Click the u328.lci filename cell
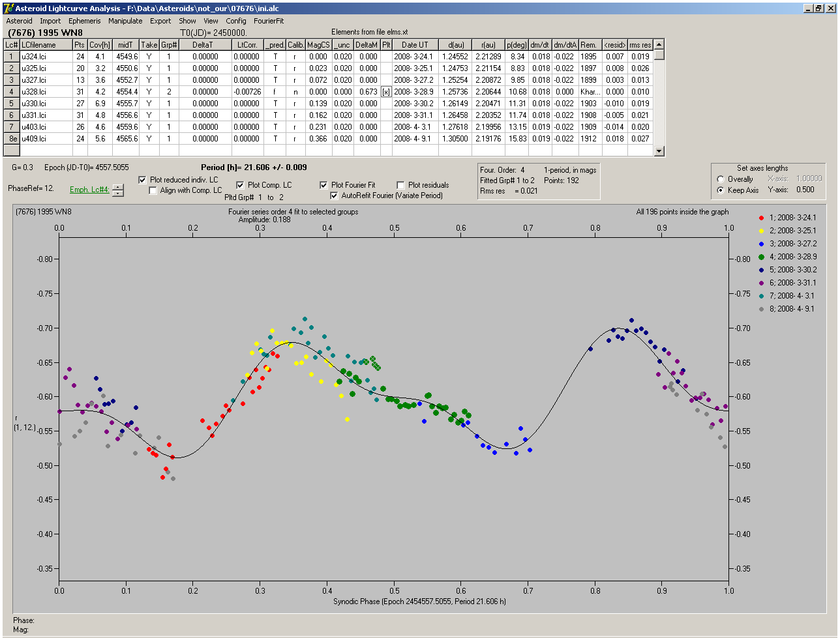Screen dimensions: 840x638 45,92
